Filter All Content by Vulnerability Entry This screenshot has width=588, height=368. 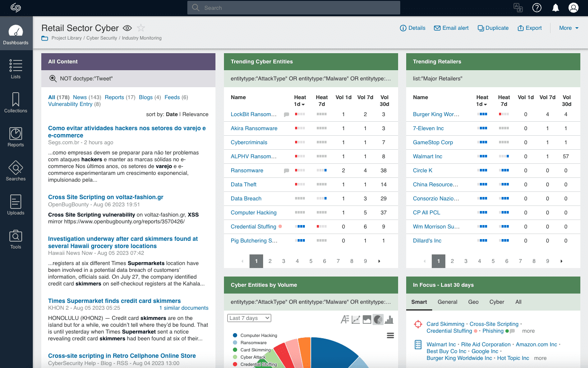point(70,104)
